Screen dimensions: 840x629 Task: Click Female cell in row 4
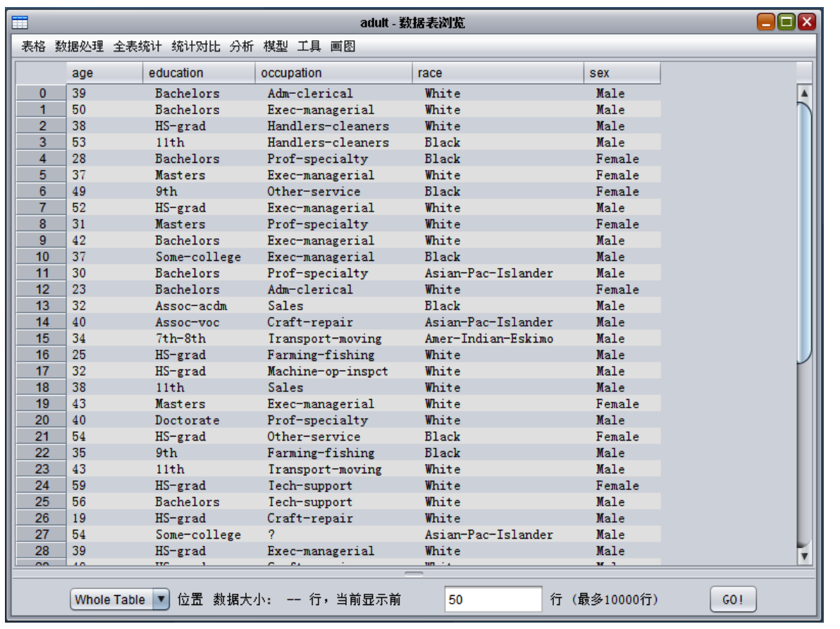pos(617,159)
